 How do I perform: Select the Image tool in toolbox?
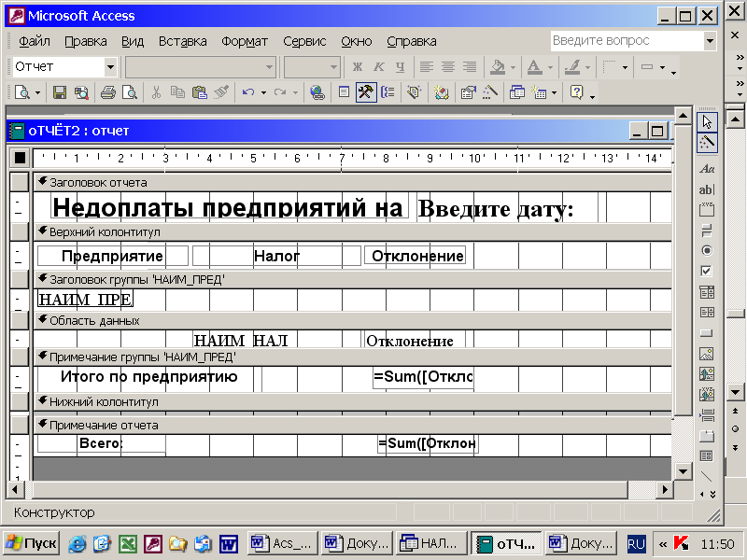pos(707,354)
